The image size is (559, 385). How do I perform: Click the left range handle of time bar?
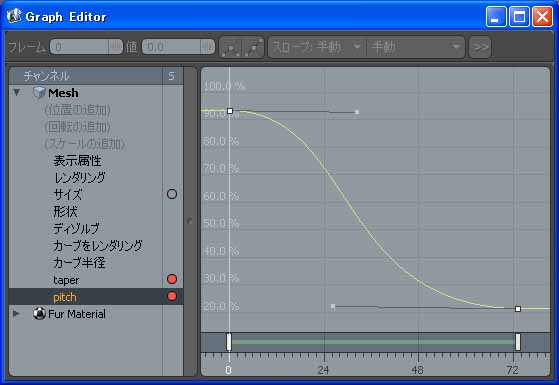[229, 342]
